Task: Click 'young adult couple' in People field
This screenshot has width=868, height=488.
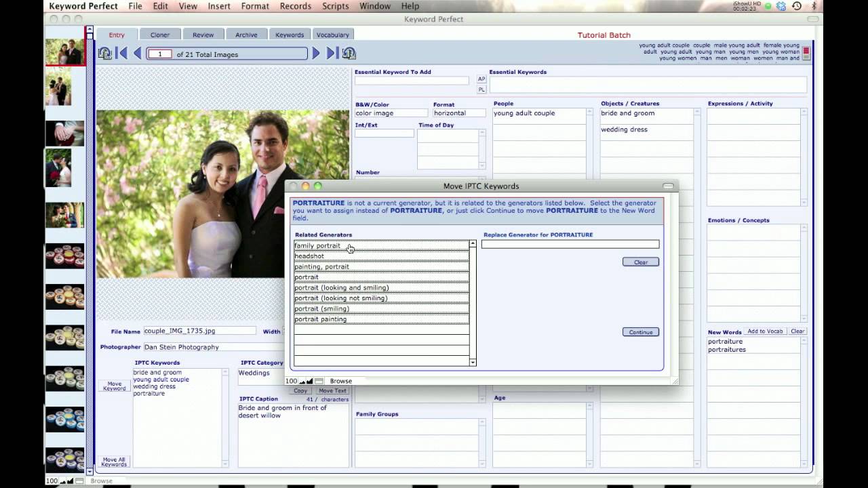Action: [x=524, y=113]
